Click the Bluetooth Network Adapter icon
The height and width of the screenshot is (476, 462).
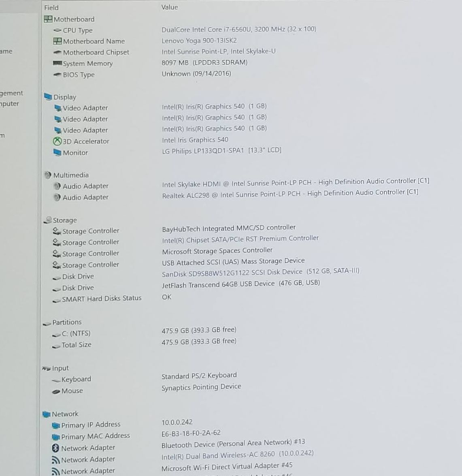coord(55,448)
